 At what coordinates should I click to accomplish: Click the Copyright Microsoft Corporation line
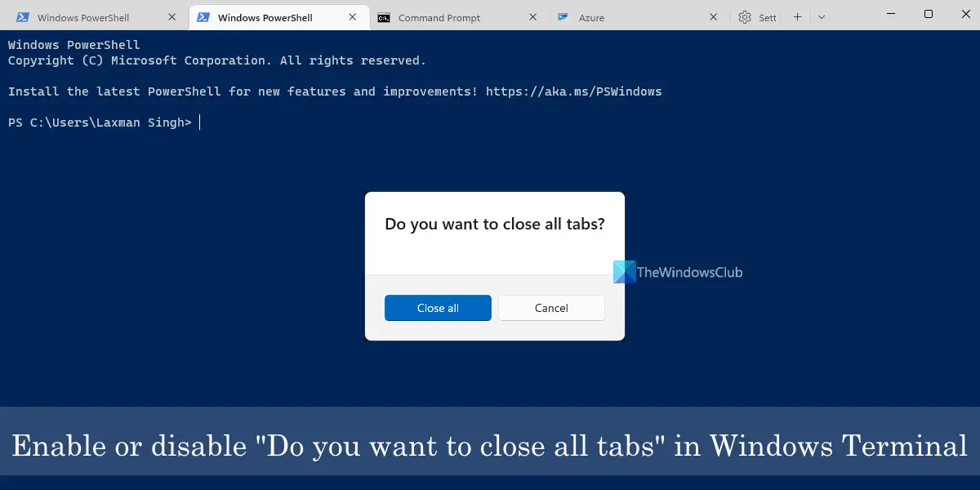[x=217, y=60]
